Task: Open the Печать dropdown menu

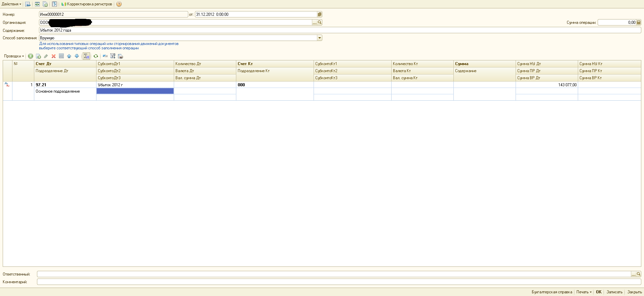Action: (x=584, y=292)
